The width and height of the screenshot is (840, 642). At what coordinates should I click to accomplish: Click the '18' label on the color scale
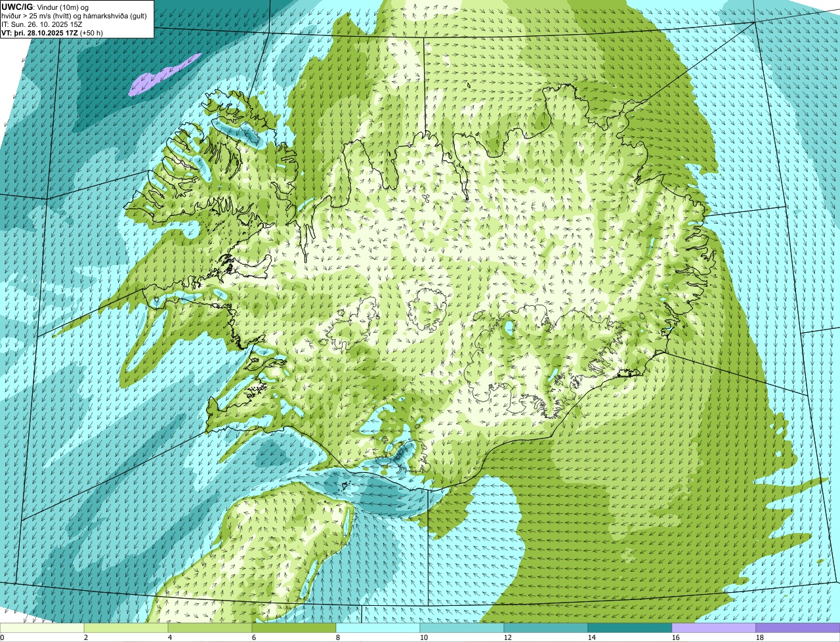760,637
